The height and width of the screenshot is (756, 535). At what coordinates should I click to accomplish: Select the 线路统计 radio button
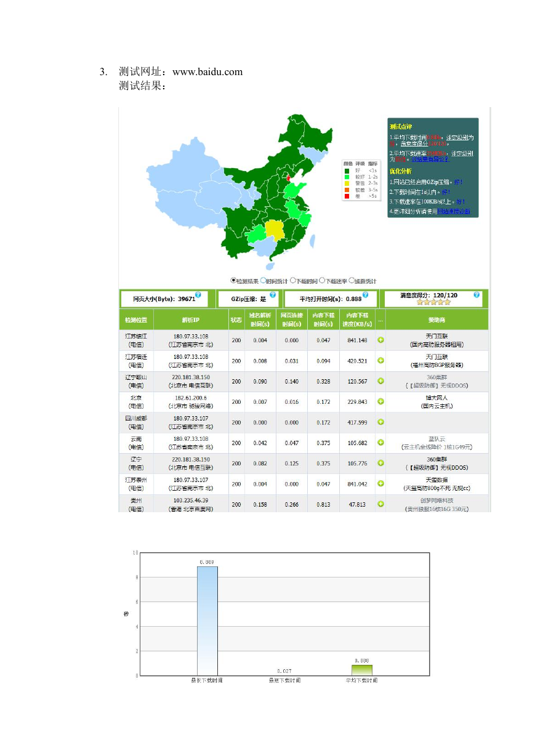(x=352, y=280)
